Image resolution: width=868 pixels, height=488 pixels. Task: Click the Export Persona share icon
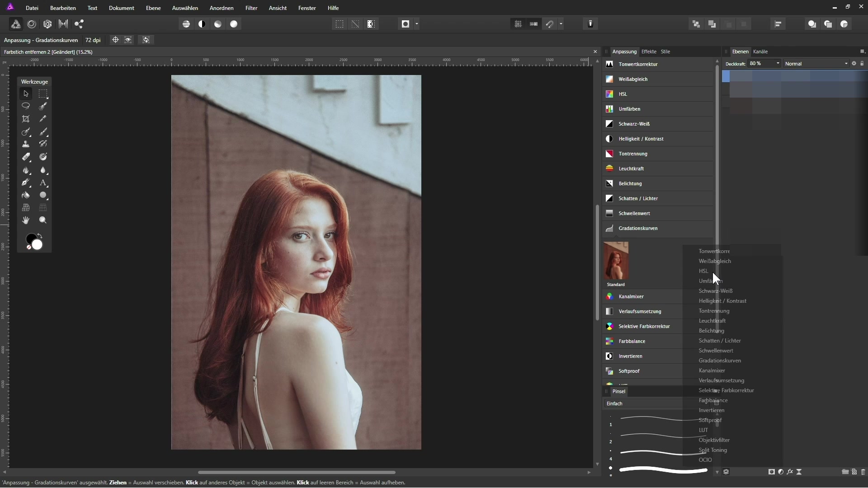coord(79,24)
